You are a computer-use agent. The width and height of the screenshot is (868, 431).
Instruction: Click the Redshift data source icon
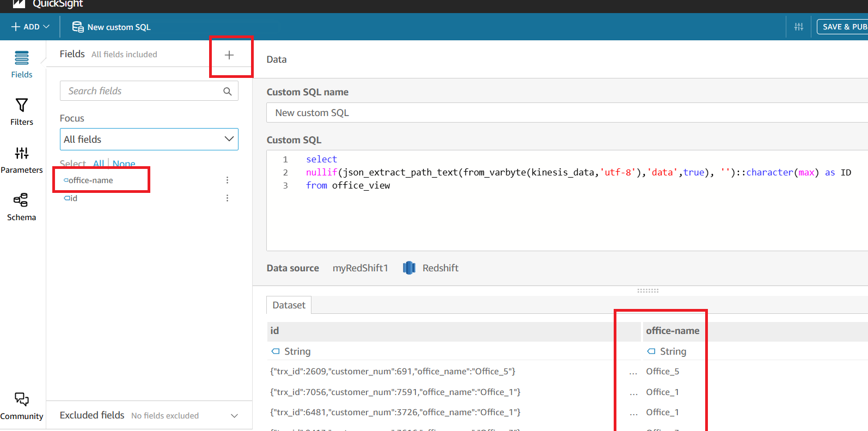point(409,268)
